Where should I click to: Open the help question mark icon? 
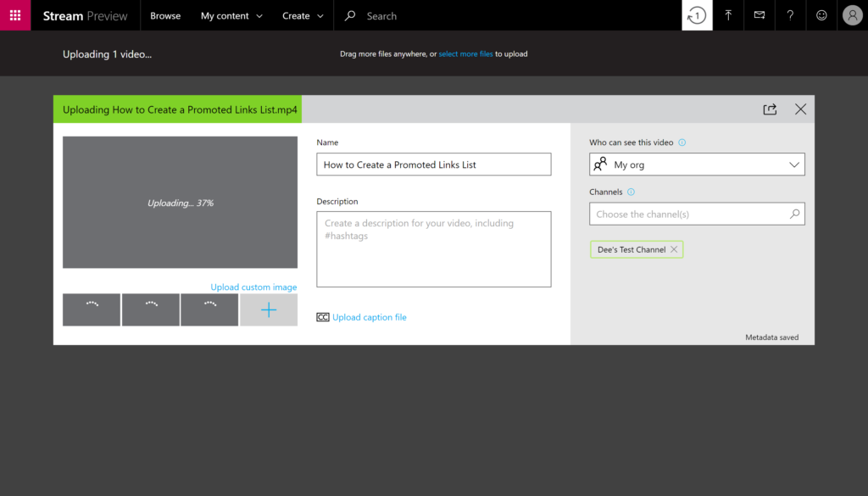point(790,15)
